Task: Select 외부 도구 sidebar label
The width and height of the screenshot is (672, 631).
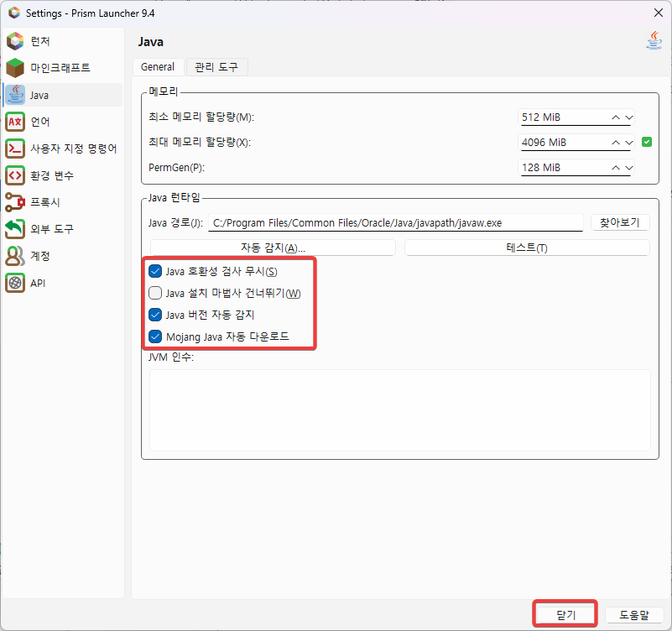Action: (52, 229)
